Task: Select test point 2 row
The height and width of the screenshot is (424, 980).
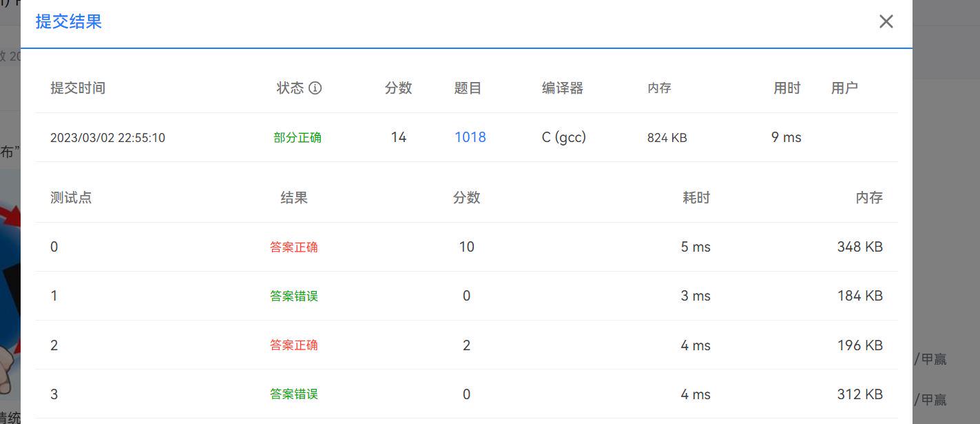Action: pos(54,345)
